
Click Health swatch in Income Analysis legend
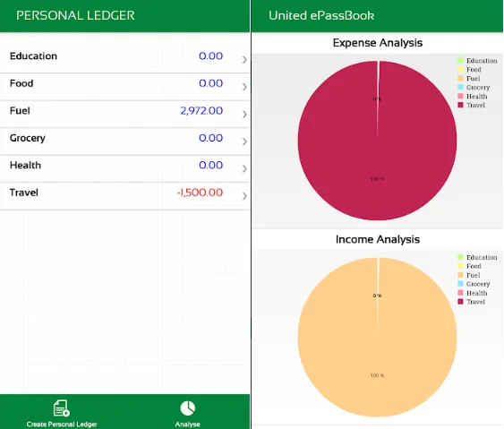[460, 293]
